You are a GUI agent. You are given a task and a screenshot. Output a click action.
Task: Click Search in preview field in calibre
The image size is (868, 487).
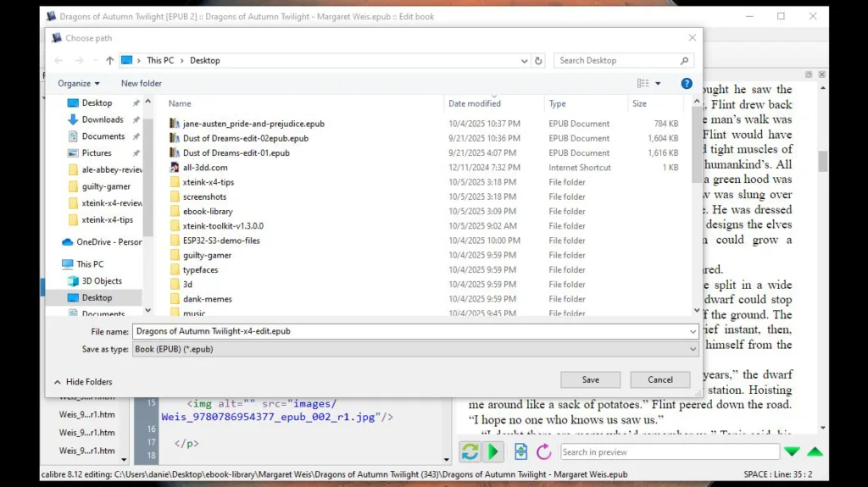(x=670, y=452)
